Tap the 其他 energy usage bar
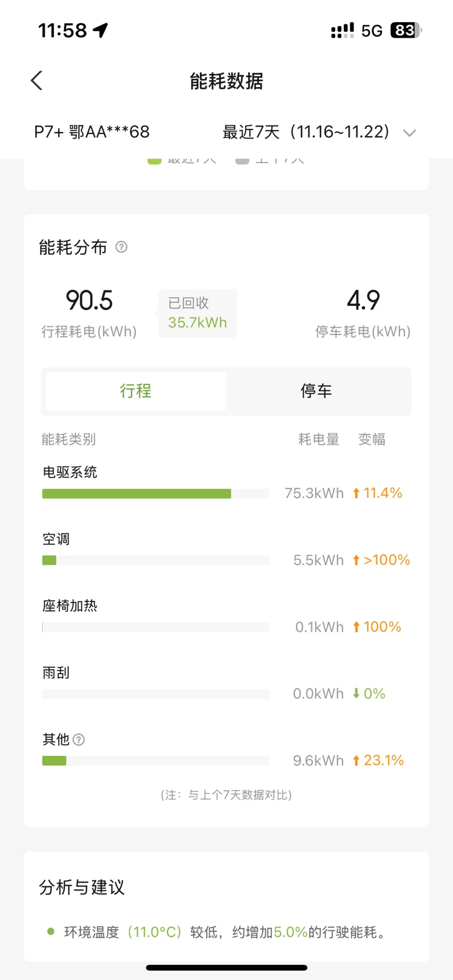The image size is (453, 980). pos(156,761)
